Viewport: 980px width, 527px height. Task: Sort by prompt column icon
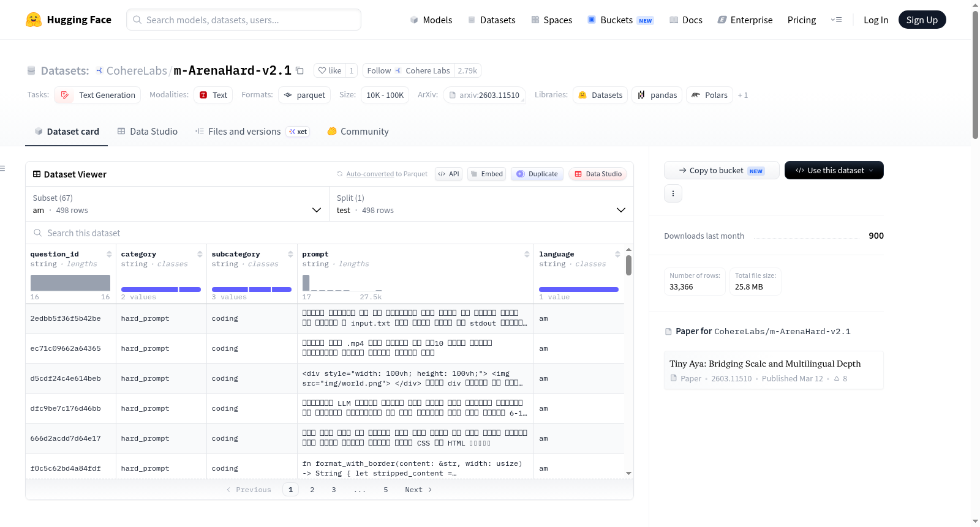tap(527, 254)
